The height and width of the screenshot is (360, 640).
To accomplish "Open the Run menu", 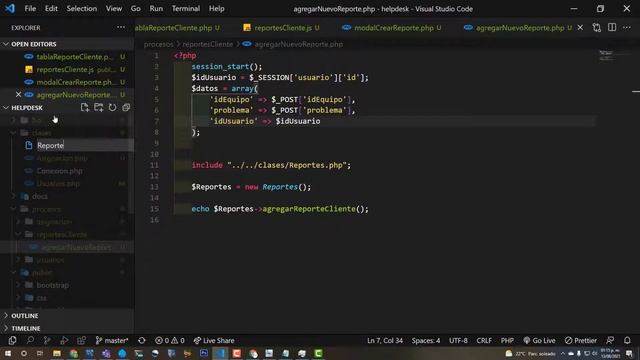I will [156, 9].
